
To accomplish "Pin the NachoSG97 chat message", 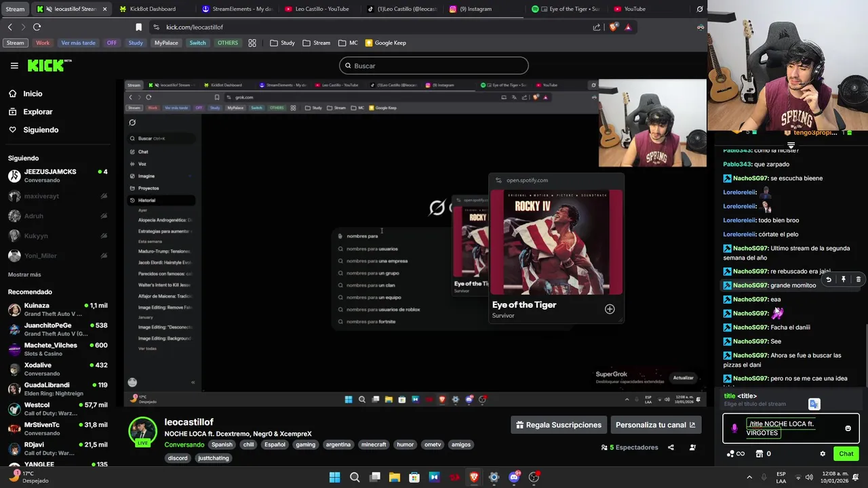I will tap(843, 279).
